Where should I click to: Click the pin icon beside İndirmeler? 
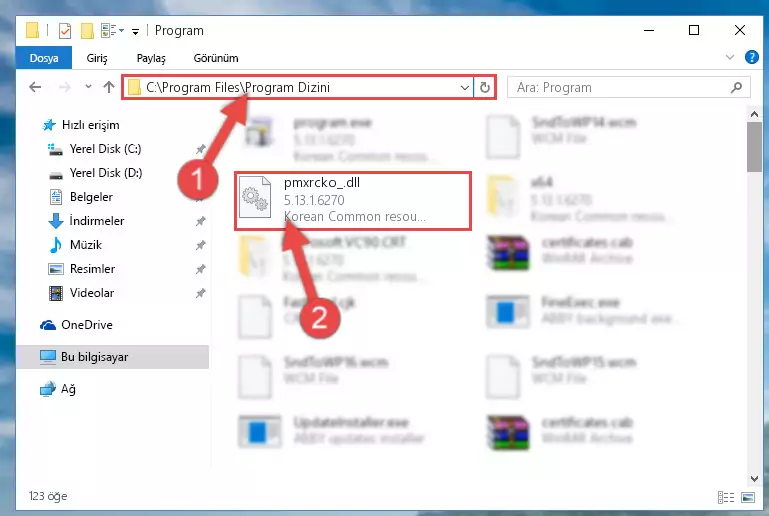[200, 221]
